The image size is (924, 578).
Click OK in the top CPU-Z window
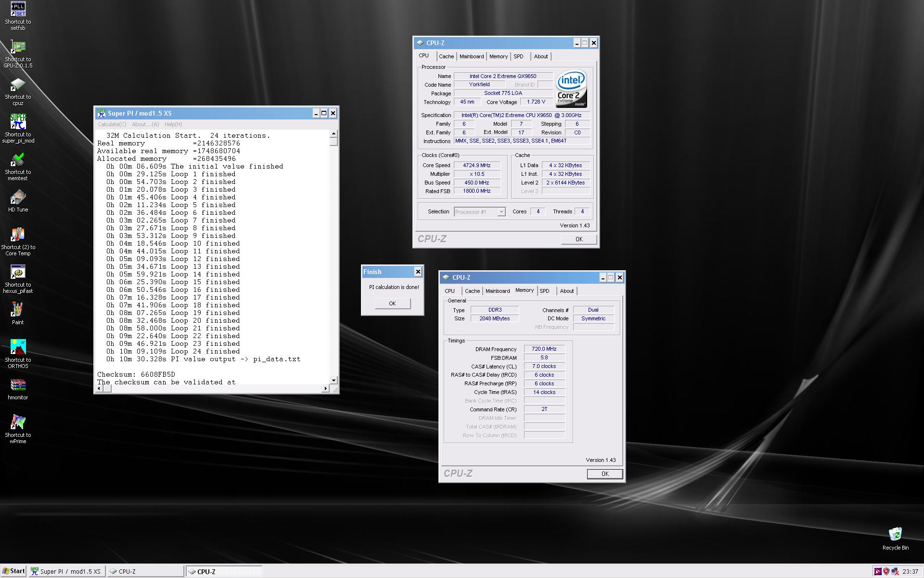579,239
